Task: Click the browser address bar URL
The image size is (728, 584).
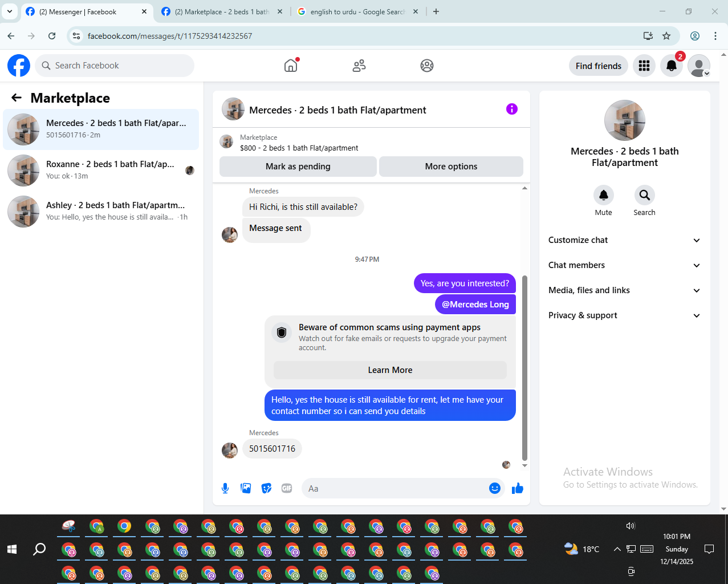Action: pyautogui.click(x=170, y=36)
